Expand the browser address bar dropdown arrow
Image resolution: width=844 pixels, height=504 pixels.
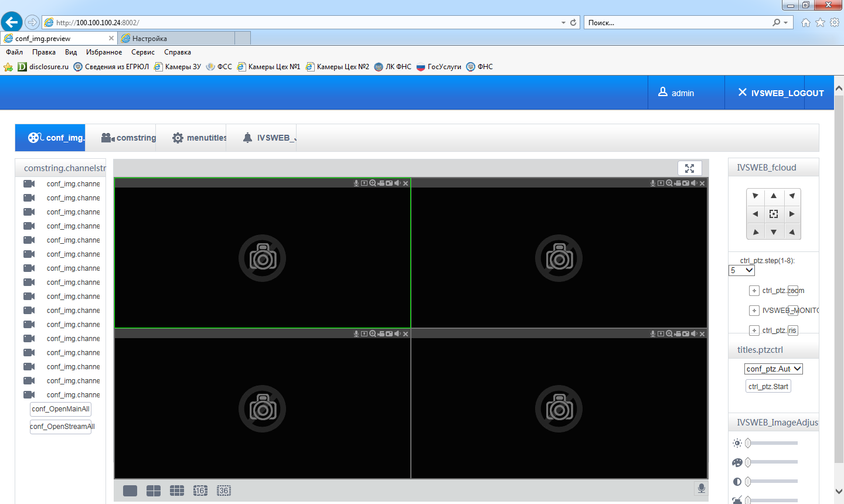click(563, 23)
